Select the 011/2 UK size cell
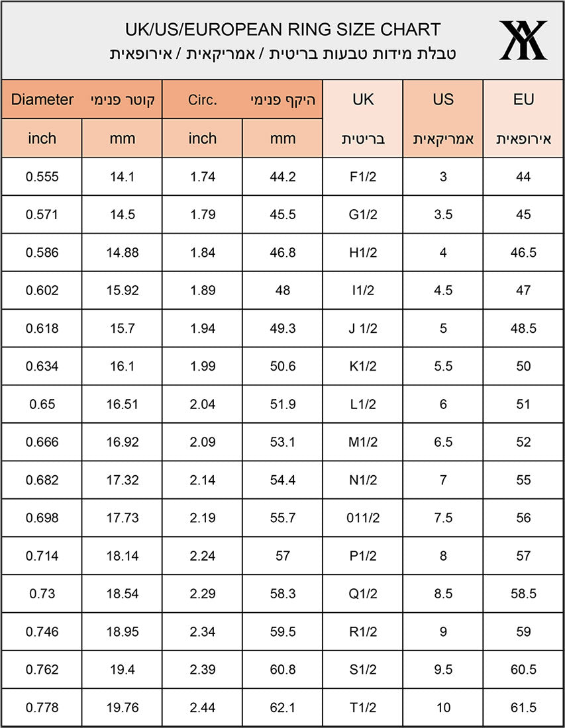565x728 pixels. pyautogui.click(x=363, y=518)
